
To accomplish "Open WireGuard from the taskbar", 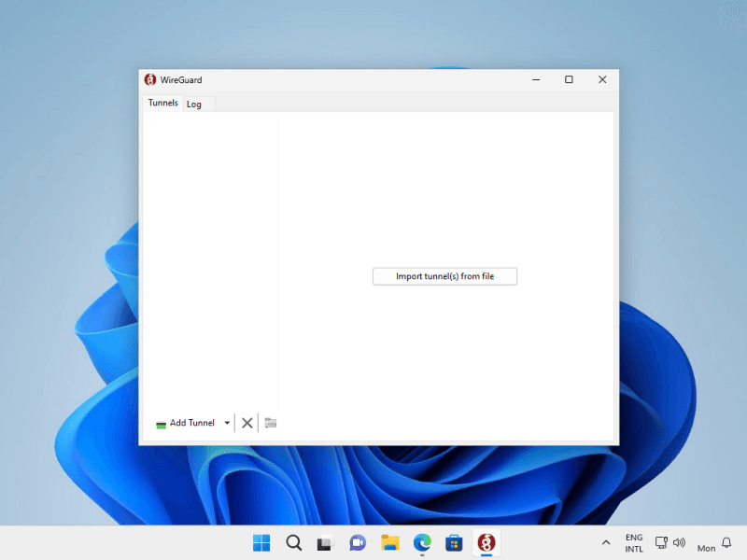I will 486,542.
